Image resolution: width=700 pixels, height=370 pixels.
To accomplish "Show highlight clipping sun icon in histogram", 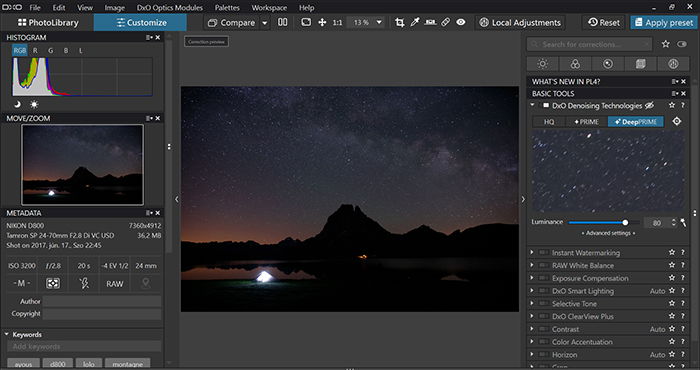I will point(34,104).
